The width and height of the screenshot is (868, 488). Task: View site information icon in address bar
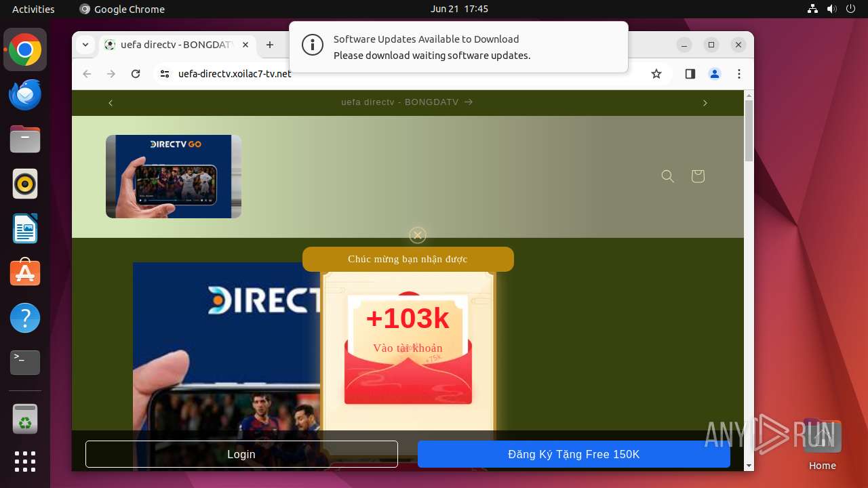[165, 74]
